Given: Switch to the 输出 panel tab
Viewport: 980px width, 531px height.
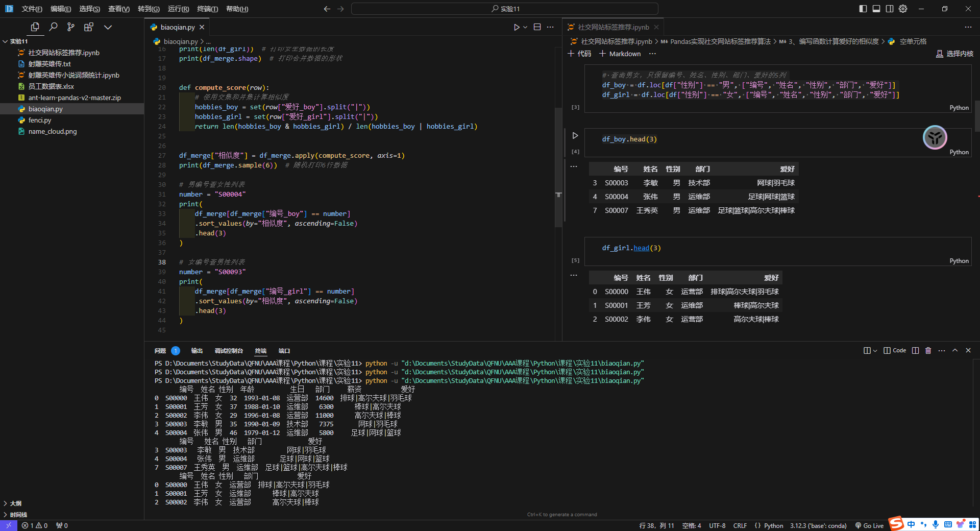Looking at the screenshot, I should tap(197, 351).
